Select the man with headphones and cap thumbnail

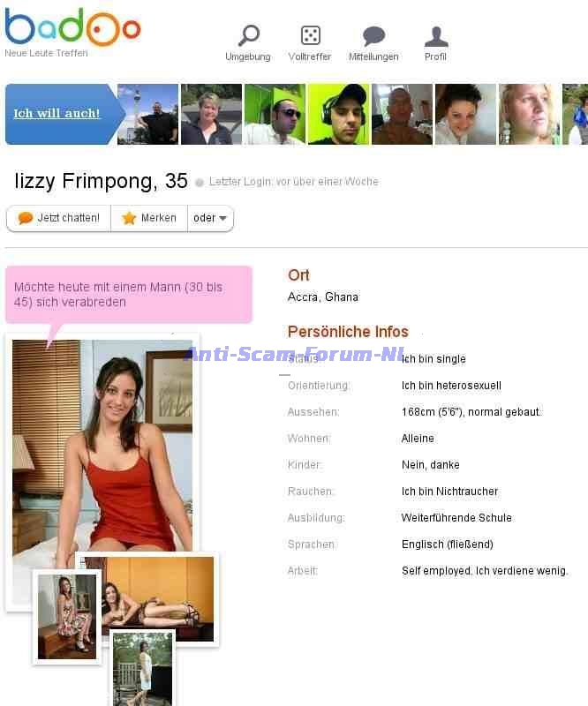(x=338, y=114)
